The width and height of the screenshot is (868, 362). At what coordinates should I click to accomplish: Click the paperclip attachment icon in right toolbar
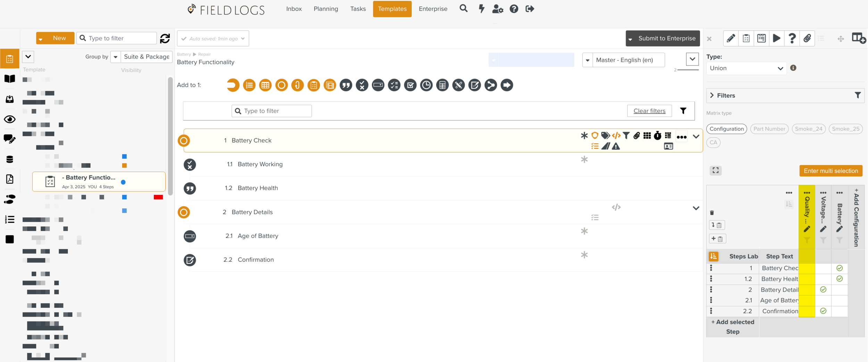pyautogui.click(x=807, y=38)
